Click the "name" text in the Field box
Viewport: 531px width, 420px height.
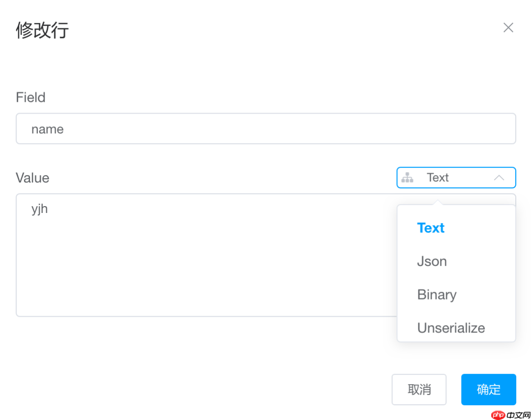48,129
